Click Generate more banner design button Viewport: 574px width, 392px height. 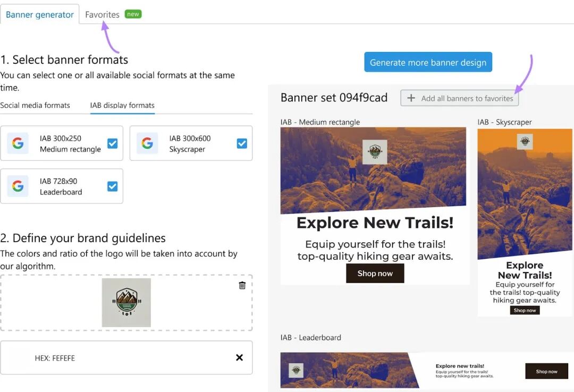click(428, 62)
